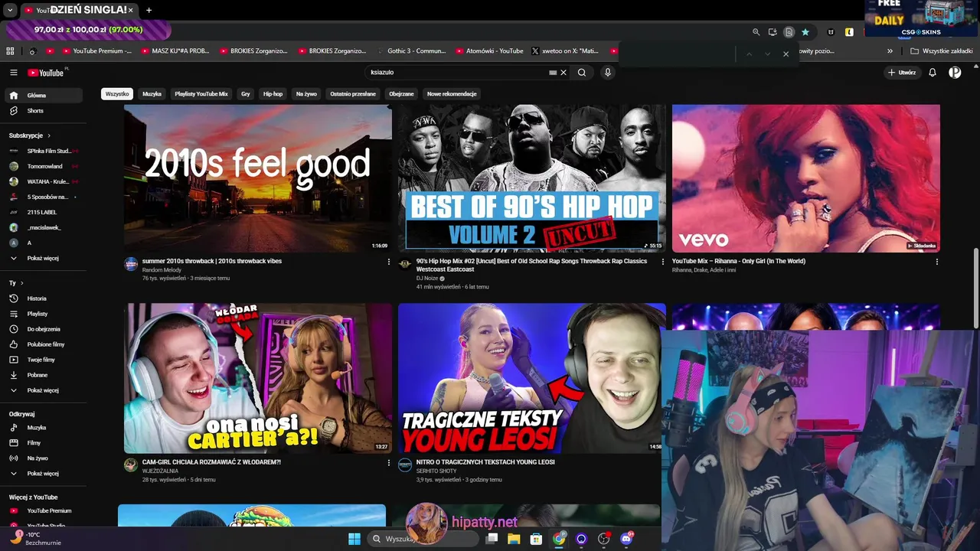This screenshot has height=551, width=980.
Task: Select Ostatnio przesłane filter chip
Action: pos(353,94)
